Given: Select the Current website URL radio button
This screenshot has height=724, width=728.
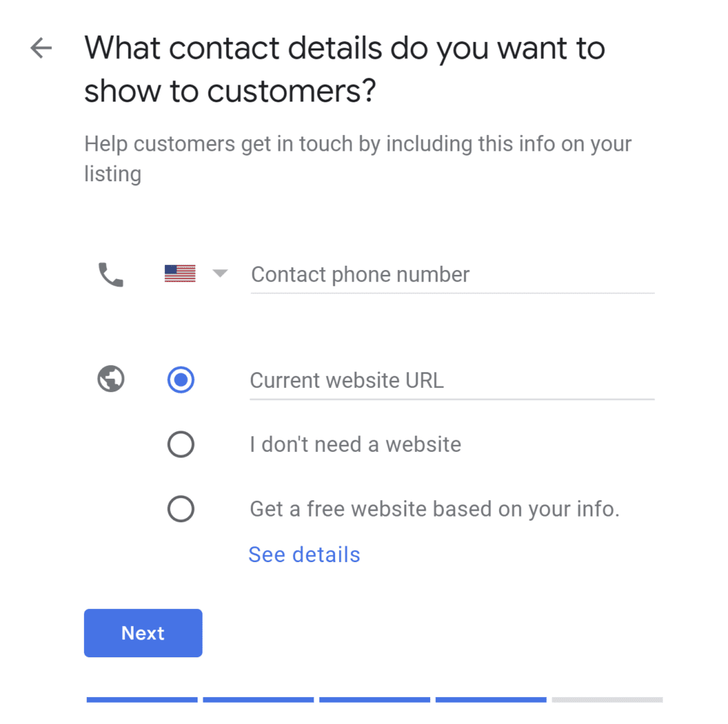Looking at the screenshot, I should pyautogui.click(x=181, y=379).
